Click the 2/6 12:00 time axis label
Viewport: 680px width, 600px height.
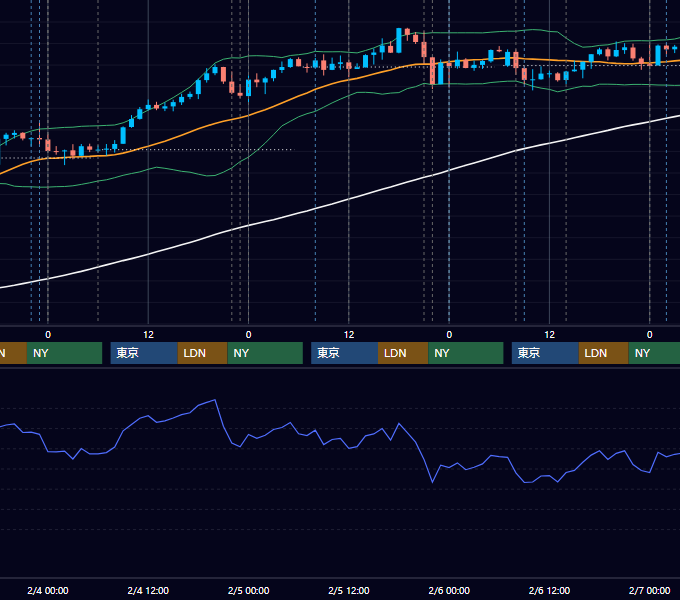coord(549,590)
